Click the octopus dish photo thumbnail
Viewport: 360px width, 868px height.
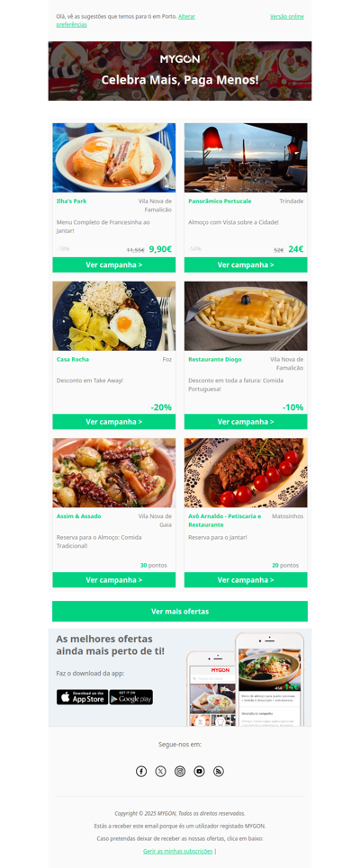[x=114, y=473]
